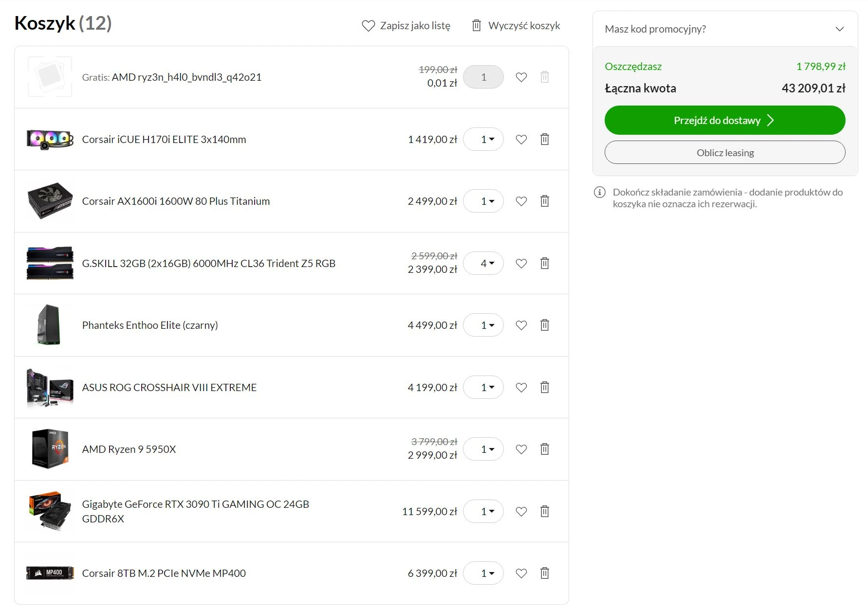Open quantity dropdown for Gigabyte RTX 3090 Ti
The width and height of the screenshot is (868, 609).
click(x=483, y=511)
